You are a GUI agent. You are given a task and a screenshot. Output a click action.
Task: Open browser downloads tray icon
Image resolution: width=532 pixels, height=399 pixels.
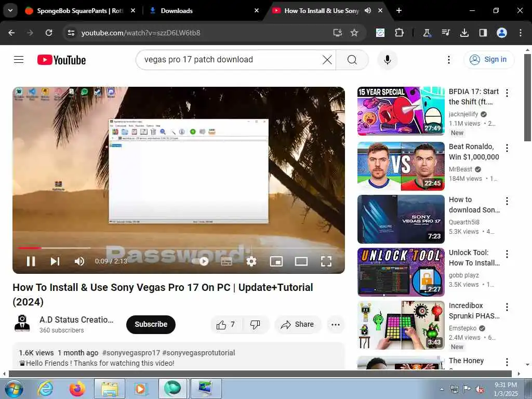point(464,33)
